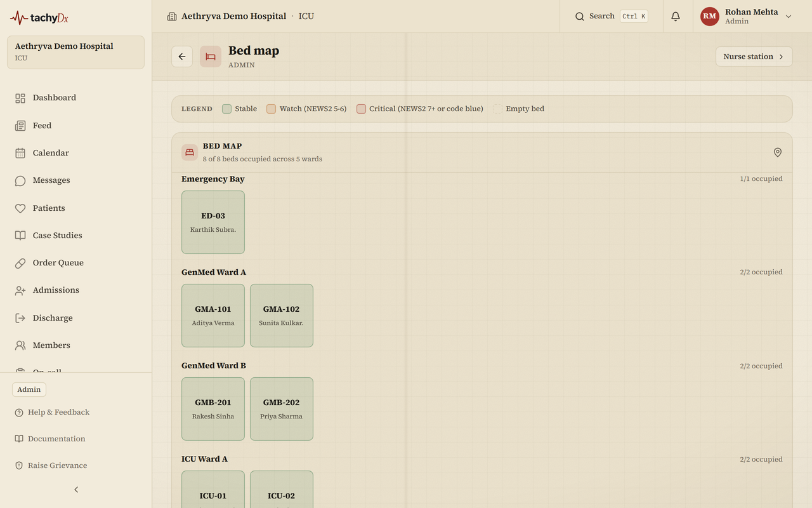Collapse the sidebar with the chevron
The height and width of the screenshot is (508, 812).
[76, 490]
